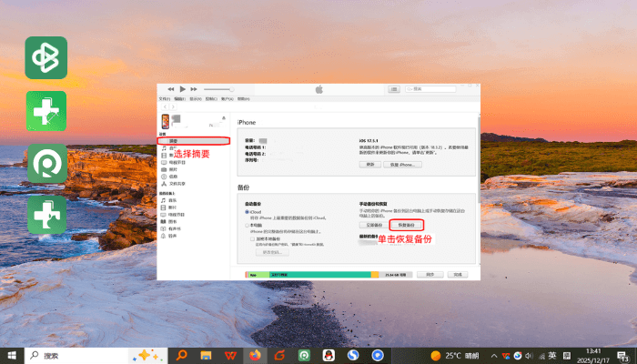
Task: Select 影片 under 我的设备上
Action: pyautogui.click(x=169, y=207)
